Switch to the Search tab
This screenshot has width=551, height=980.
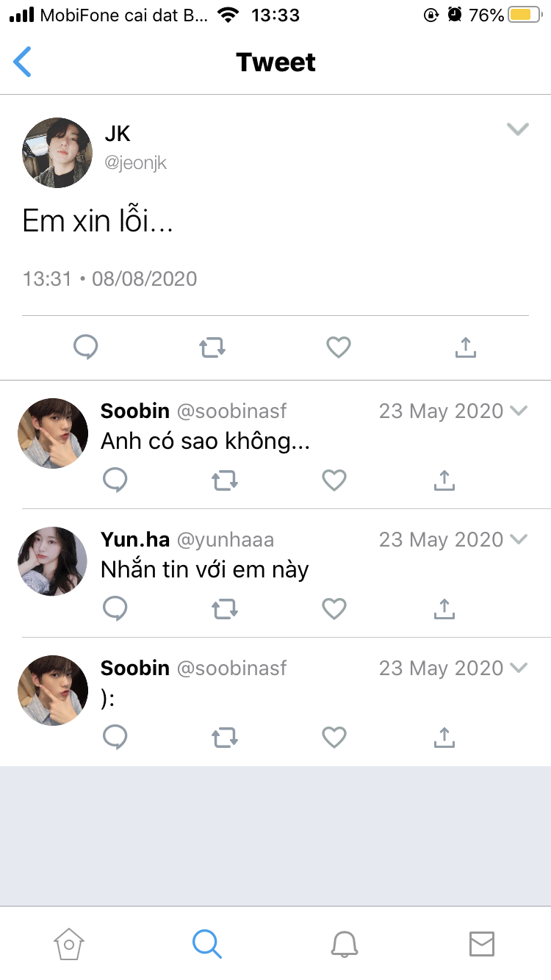point(206,944)
